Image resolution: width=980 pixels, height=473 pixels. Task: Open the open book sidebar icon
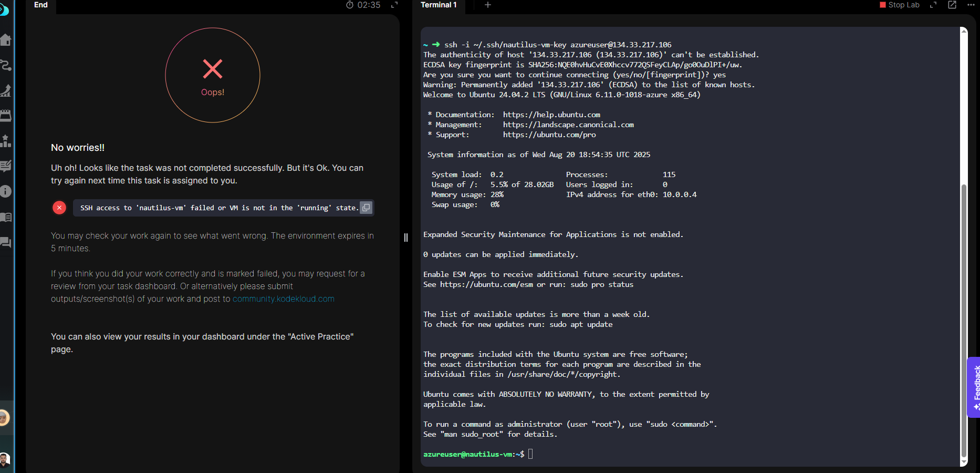6,217
